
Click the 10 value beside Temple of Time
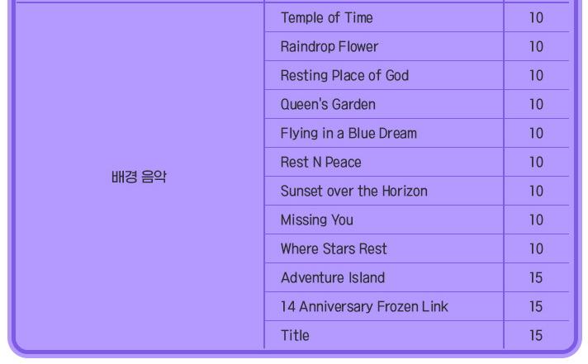[536, 17]
